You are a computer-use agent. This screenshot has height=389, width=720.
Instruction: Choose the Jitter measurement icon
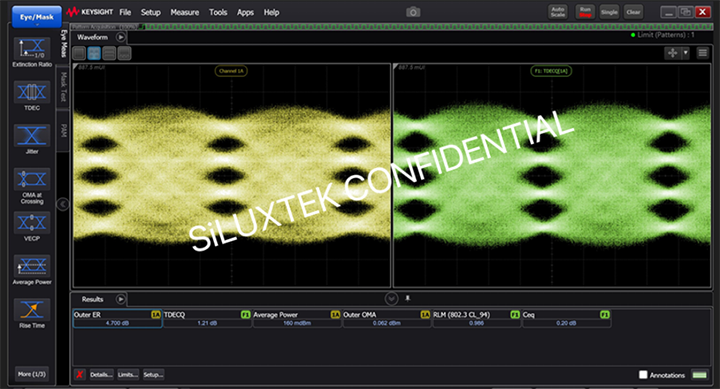(32, 136)
